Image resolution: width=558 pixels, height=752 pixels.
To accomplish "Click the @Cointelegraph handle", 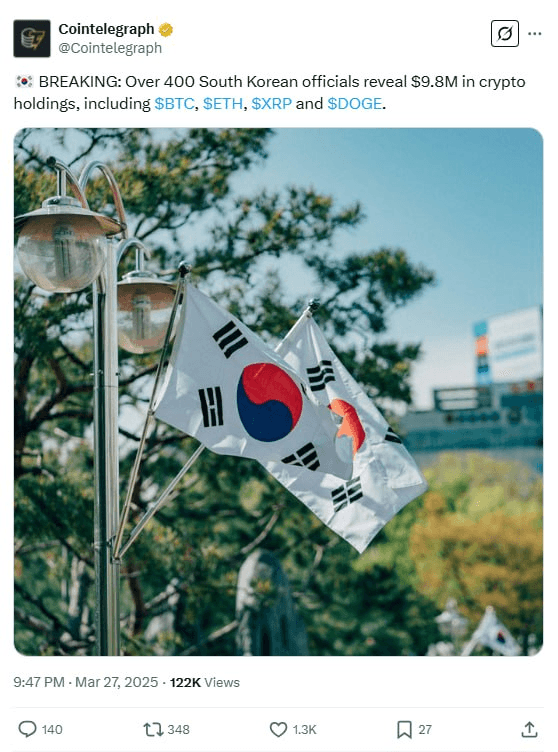I will tap(110, 48).
